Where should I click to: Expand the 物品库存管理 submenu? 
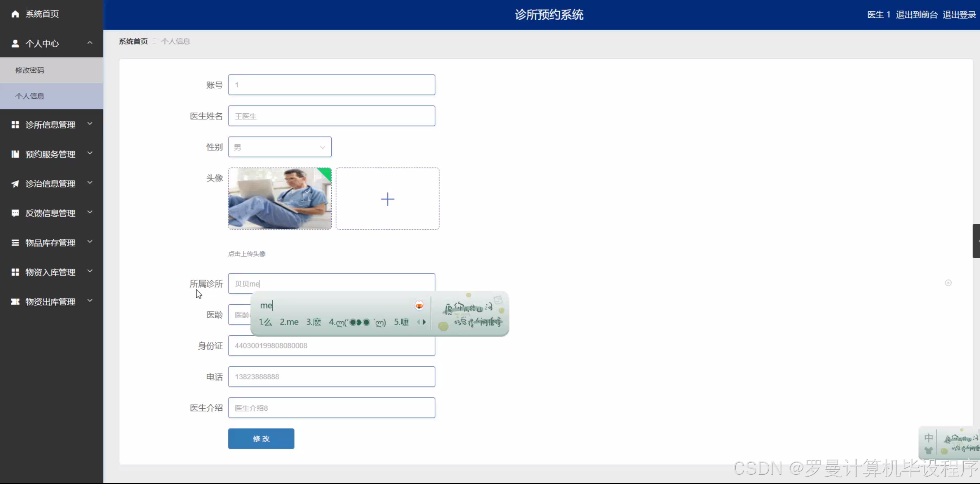(90, 242)
